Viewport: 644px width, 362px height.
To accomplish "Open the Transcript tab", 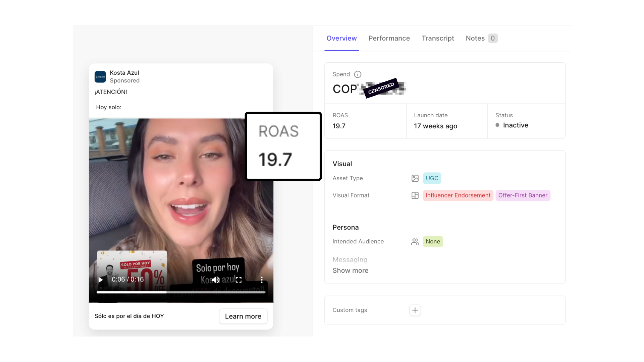I will coord(438,38).
